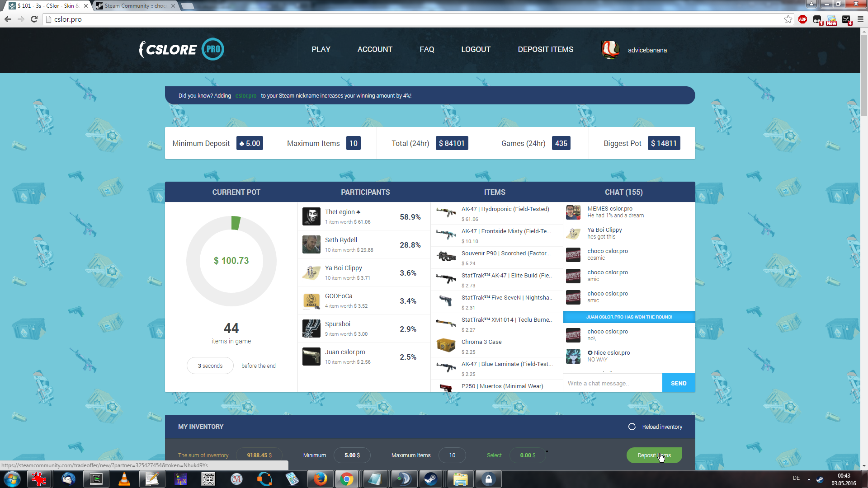Click the chat message input field

(612, 383)
